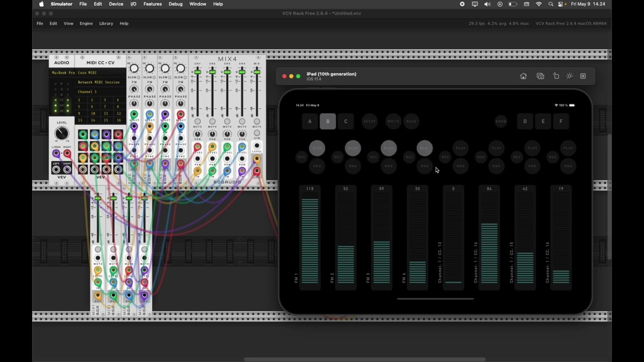Click the volume icon in menu bar
Image resolution: width=644 pixels, height=362 pixels.
coord(487,4)
